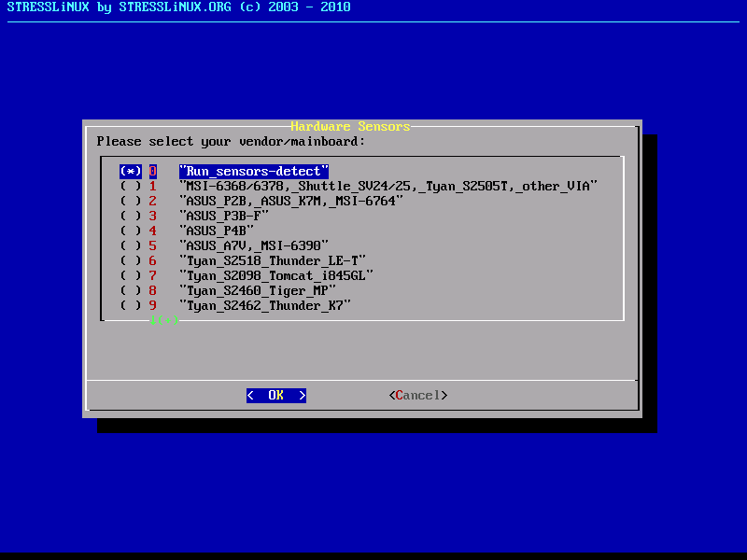Click the Hardware Sensors dialog title

[351, 127]
